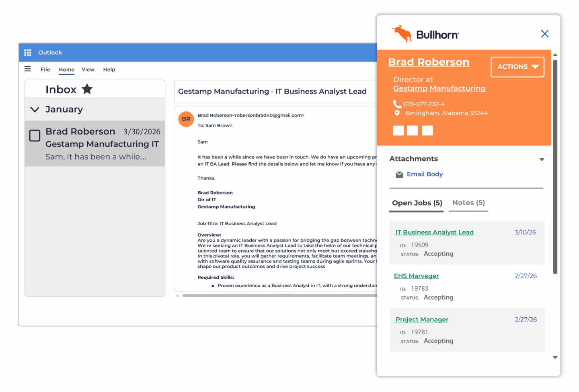Open the ACTIONS dropdown

pos(517,67)
